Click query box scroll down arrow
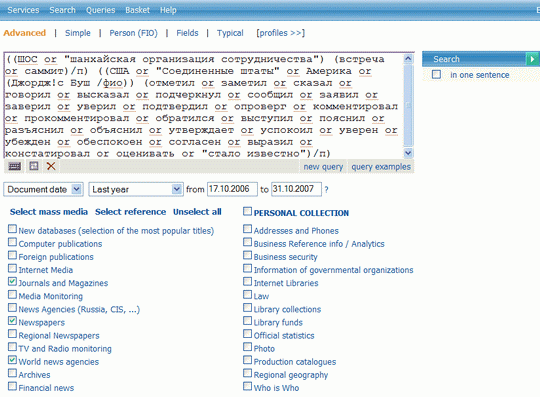Screen dimensions: 540x397 click(408, 153)
